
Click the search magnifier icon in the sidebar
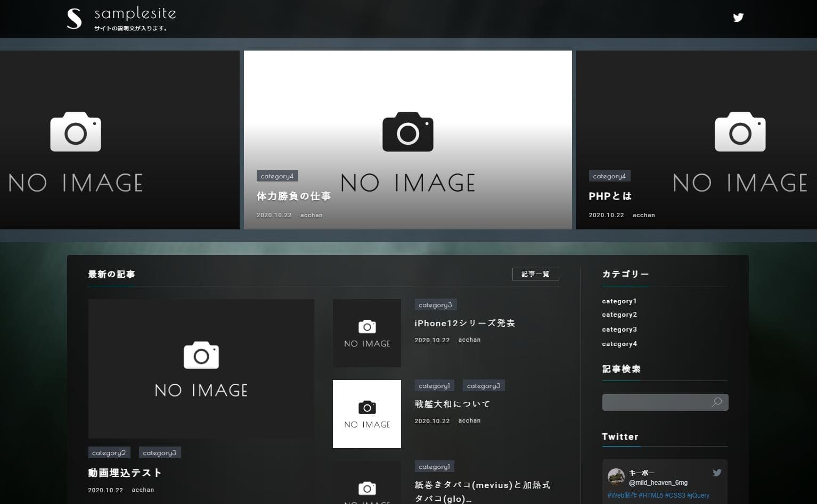pos(717,402)
